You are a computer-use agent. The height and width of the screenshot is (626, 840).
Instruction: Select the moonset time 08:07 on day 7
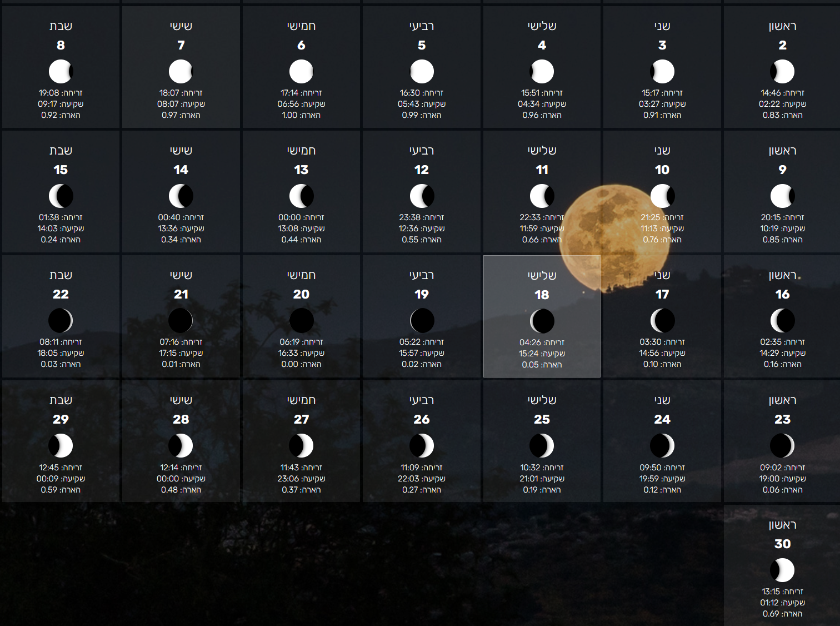pos(167,104)
